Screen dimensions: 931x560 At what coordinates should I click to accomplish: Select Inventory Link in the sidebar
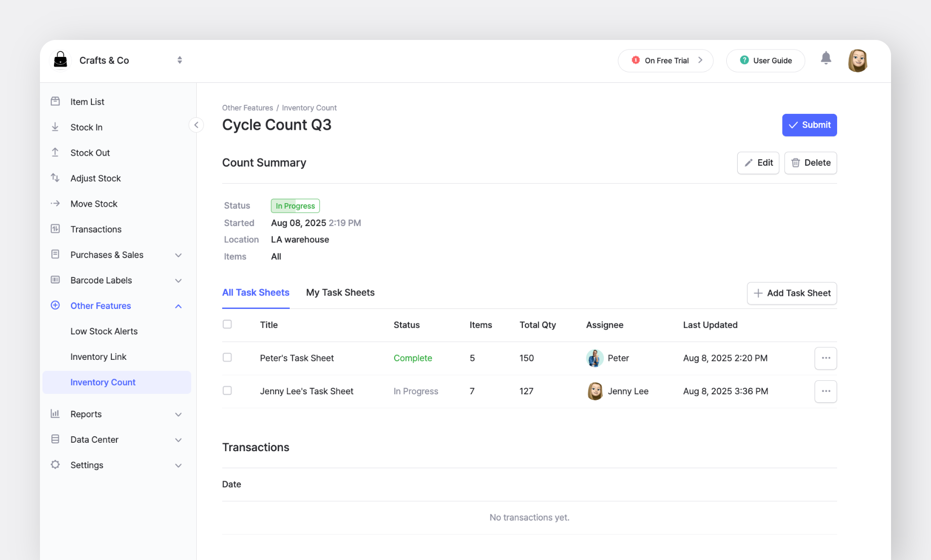(x=98, y=356)
